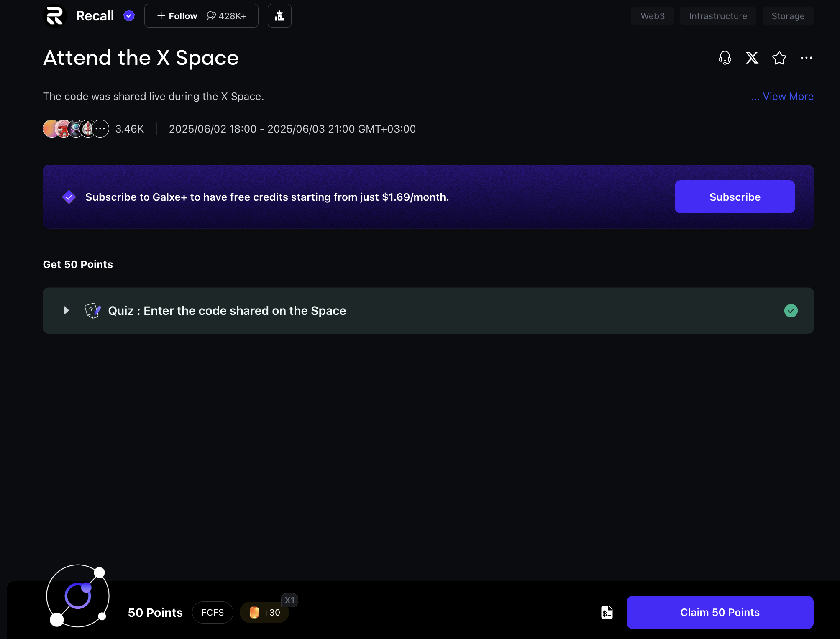Favorite the quest with the star icon
This screenshot has height=639, width=840.
pyautogui.click(x=779, y=58)
